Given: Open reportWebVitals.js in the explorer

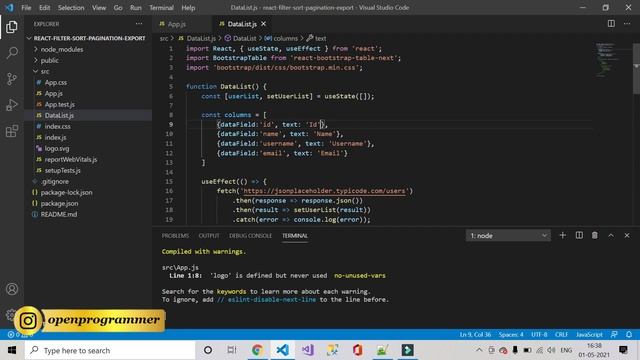Looking at the screenshot, I should [x=71, y=160].
